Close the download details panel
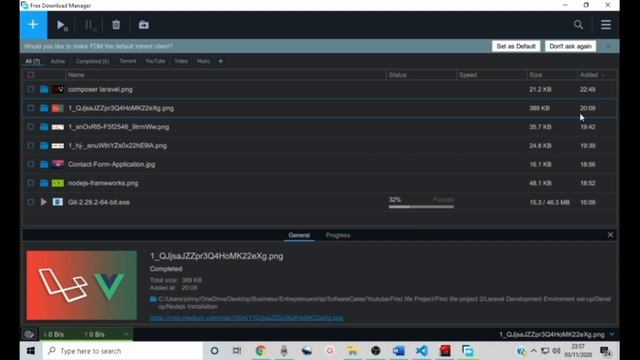The image size is (640, 360). 610,235
